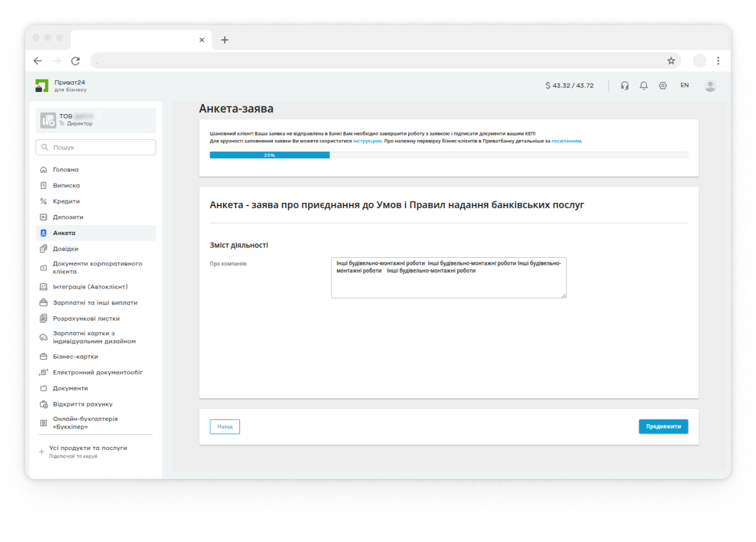Viewport: 756px width, 542px height.
Task: Open notifications bell icon
Action: (x=644, y=86)
